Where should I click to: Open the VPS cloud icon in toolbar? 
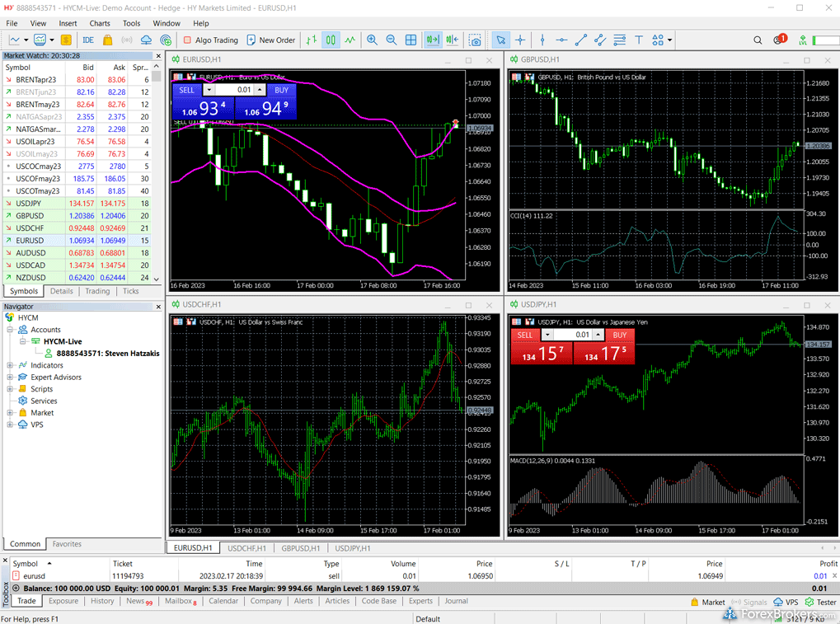tap(146, 40)
